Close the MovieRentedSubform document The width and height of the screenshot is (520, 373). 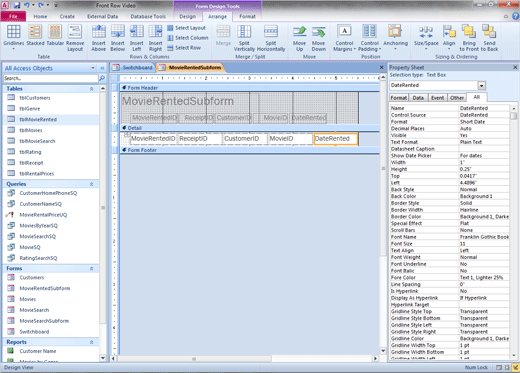coord(382,68)
